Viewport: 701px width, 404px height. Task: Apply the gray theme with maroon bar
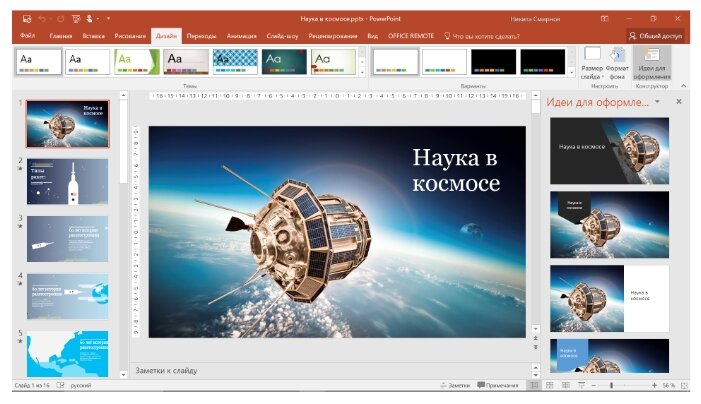(x=186, y=62)
